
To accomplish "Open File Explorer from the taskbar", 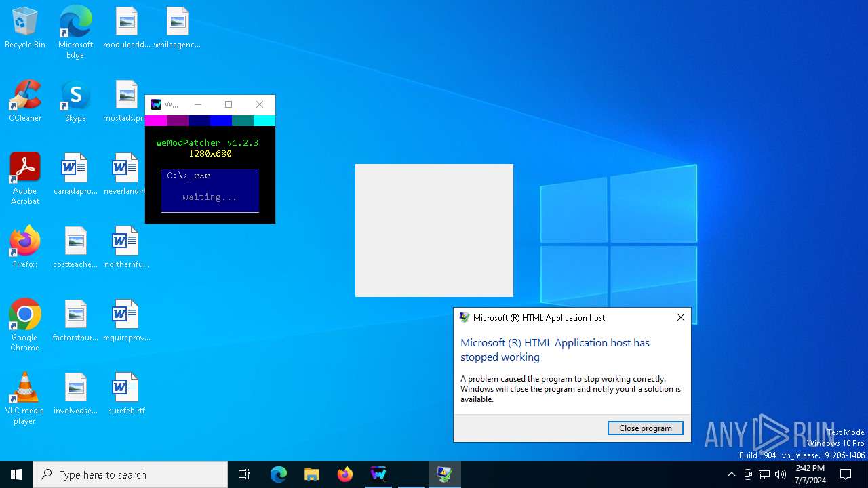I will tap(311, 474).
